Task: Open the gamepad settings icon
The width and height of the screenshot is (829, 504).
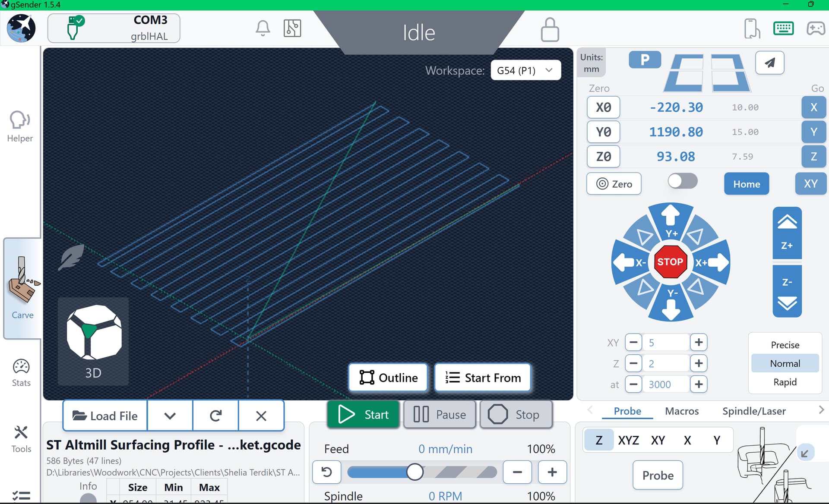Action: pyautogui.click(x=815, y=28)
